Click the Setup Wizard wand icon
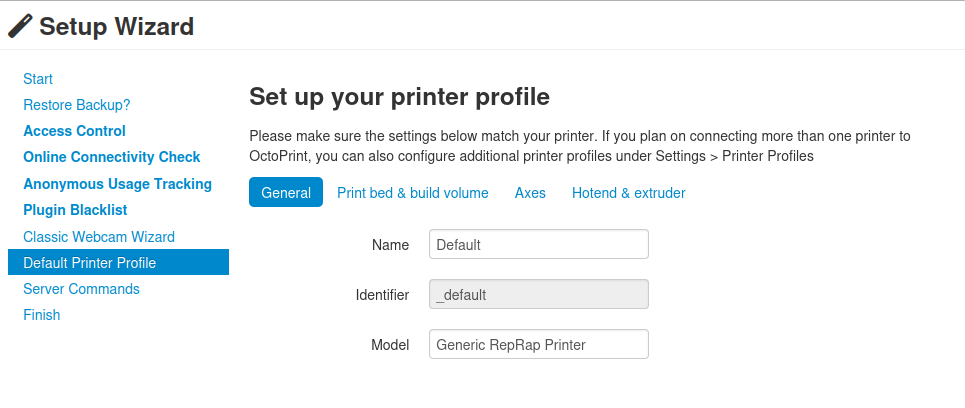Screen dimensions: 965x408 coord(20,27)
